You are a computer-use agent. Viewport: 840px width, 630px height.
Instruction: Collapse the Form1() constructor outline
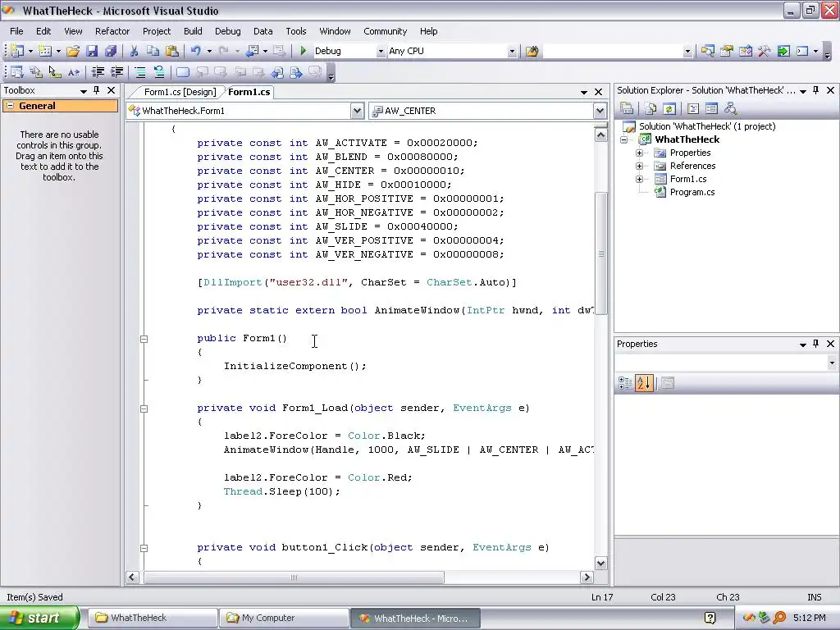pyautogui.click(x=144, y=339)
